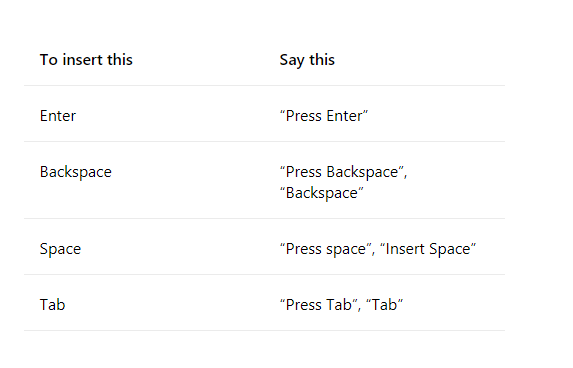Select the Backspace label in left column
The width and height of the screenshot is (573, 368).
coord(76,172)
